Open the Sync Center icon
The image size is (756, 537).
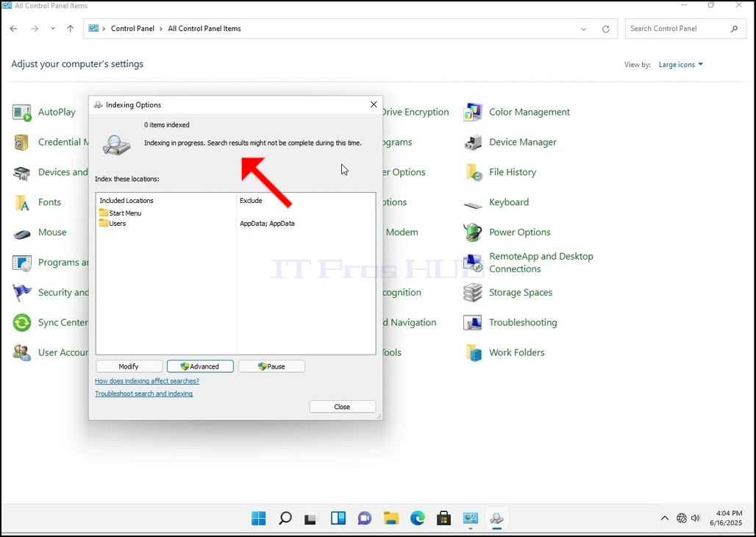pos(22,322)
